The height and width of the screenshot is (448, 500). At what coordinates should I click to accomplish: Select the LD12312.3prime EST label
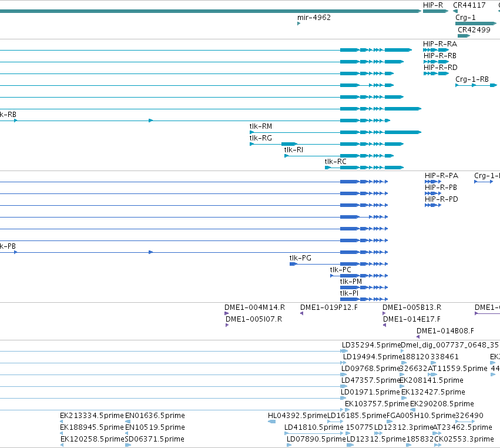click(404, 427)
